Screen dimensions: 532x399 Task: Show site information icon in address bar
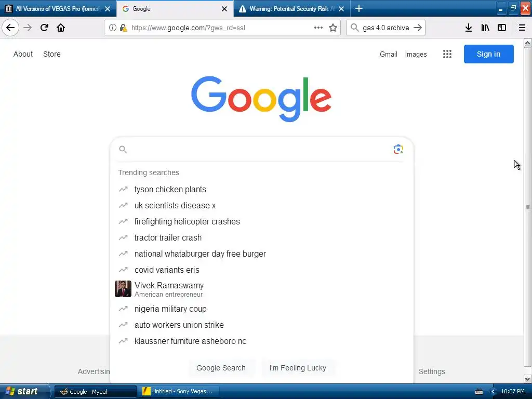(x=113, y=28)
